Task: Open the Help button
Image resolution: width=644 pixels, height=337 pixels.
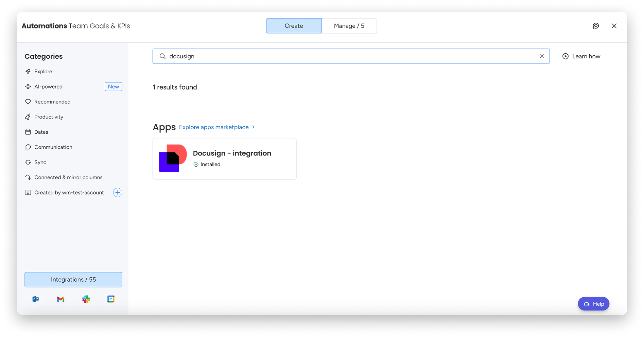Action: pos(593,304)
